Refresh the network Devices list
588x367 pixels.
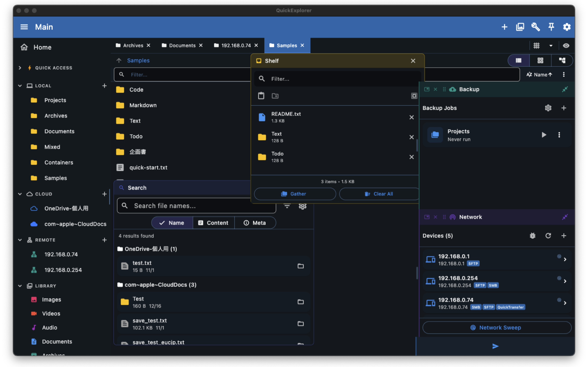[x=548, y=236]
